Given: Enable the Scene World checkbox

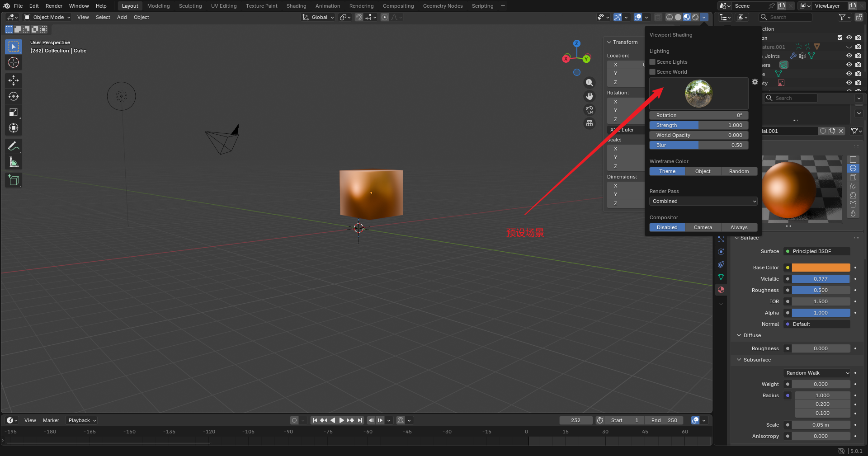Looking at the screenshot, I should point(652,72).
